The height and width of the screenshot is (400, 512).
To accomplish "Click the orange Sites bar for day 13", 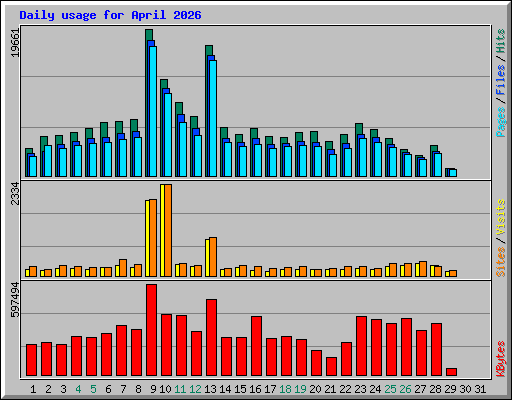I will point(213,257).
